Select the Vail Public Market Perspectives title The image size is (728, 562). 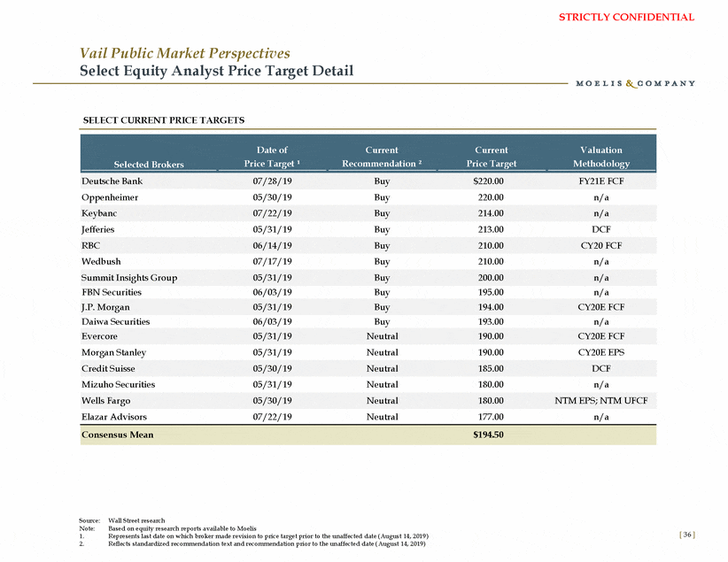click(x=185, y=53)
